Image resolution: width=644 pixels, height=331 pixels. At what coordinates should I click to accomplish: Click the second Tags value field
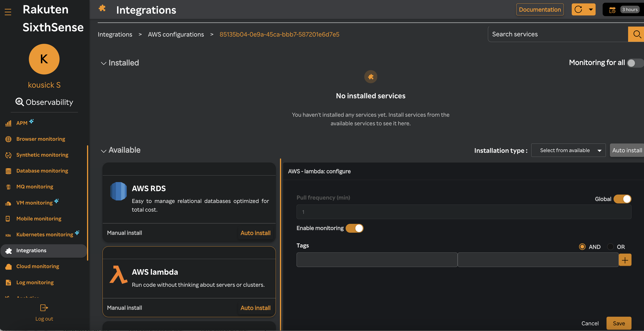(x=538, y=260)
